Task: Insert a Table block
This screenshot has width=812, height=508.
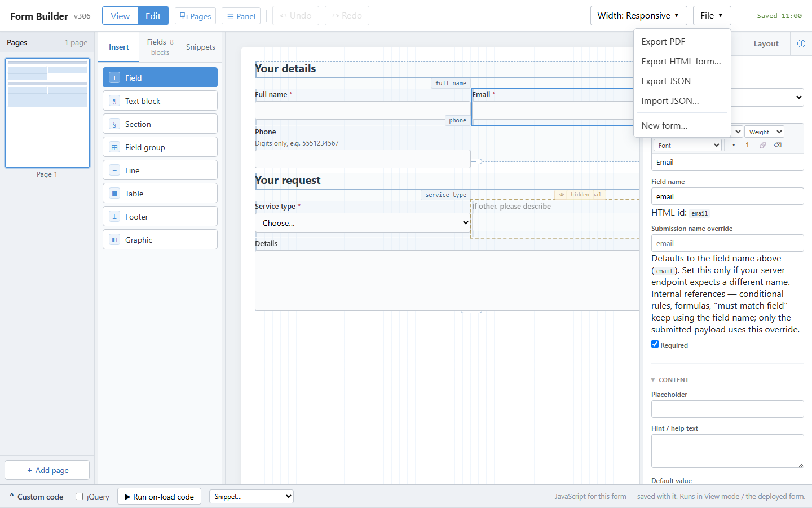Action: [160, 194]
